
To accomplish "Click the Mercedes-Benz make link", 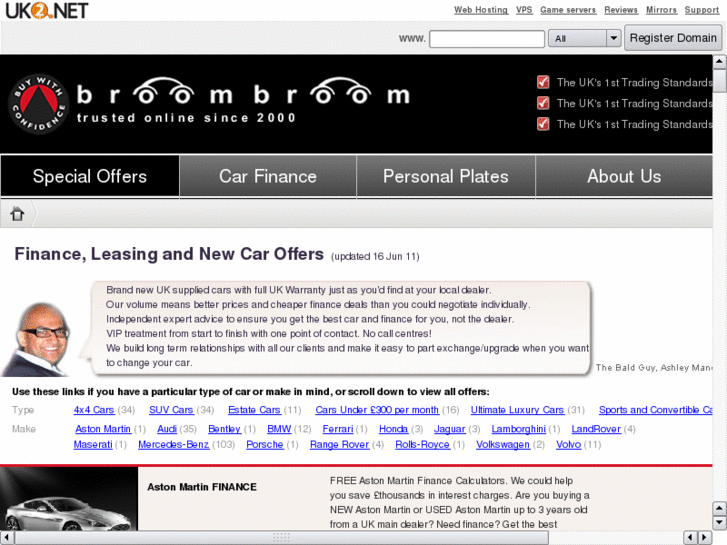I will (x=173, y=444).
